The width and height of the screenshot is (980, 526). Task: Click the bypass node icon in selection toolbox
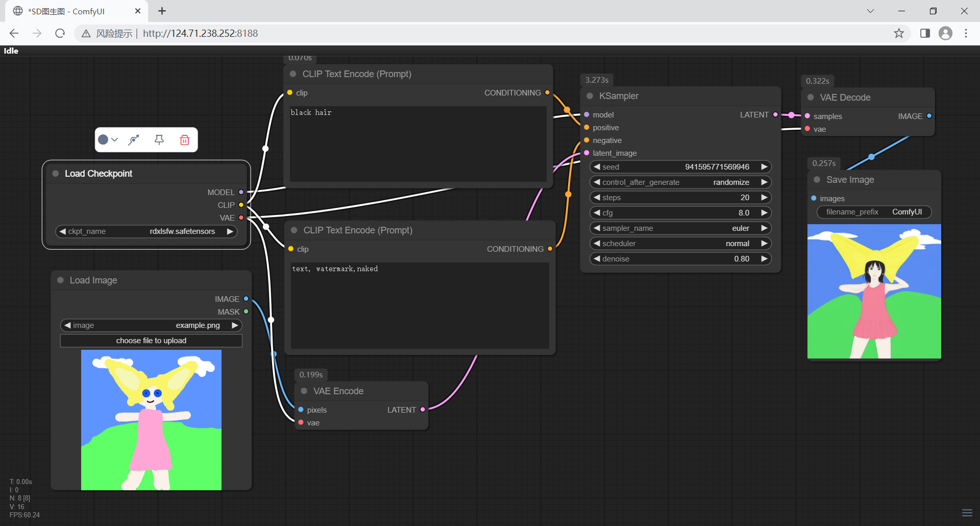click(134, 140)
